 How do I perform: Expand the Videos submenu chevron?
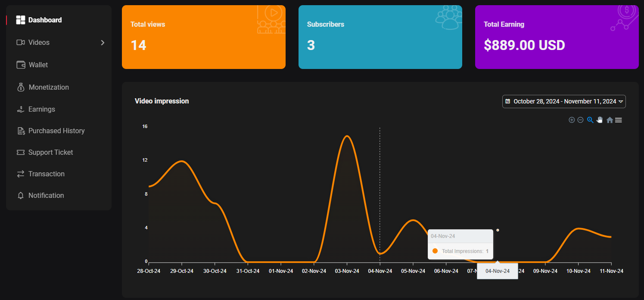pos(103,42)
